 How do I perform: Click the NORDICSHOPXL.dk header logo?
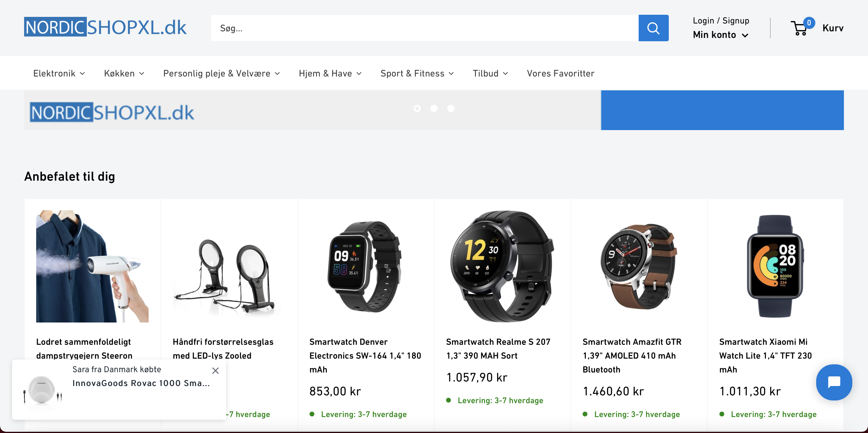[x=105, y=27]
